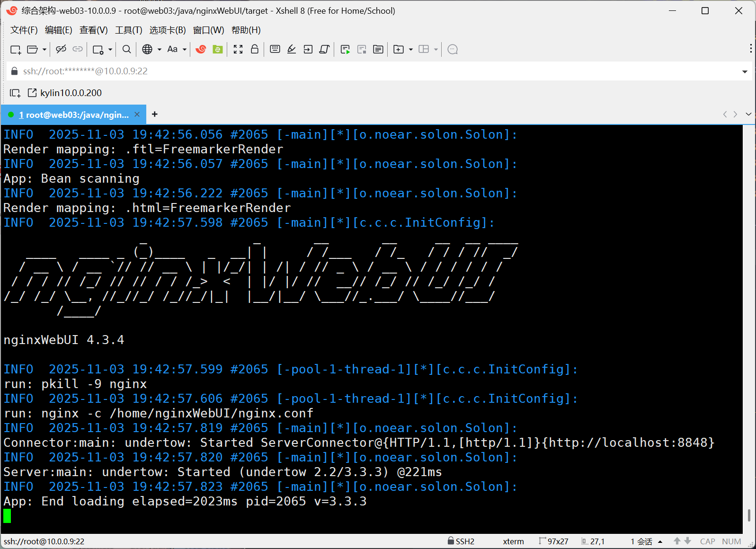Open the 文件(F) menu
756x549 pixels.
pyautogui.click(x=24, y=30)
